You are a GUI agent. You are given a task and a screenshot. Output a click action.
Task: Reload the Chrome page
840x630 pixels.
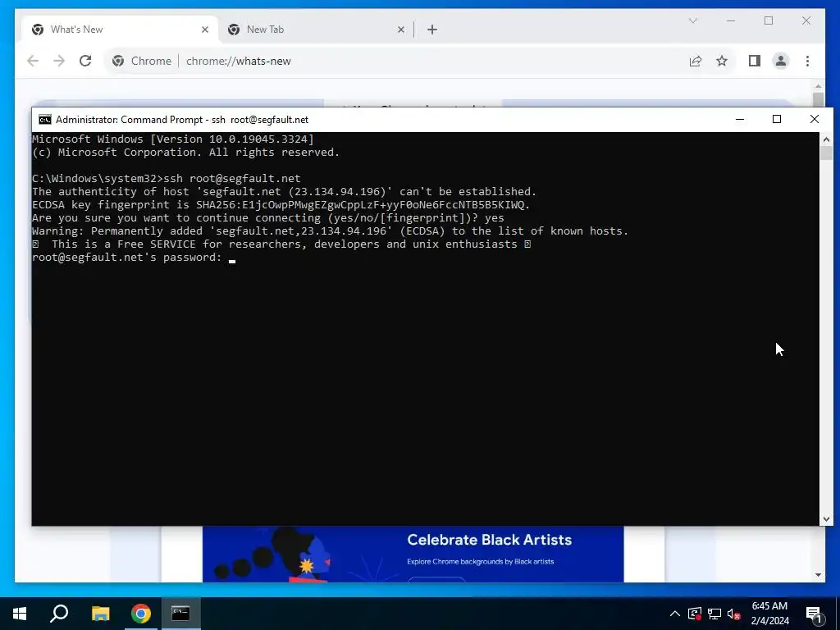[85, 61]
